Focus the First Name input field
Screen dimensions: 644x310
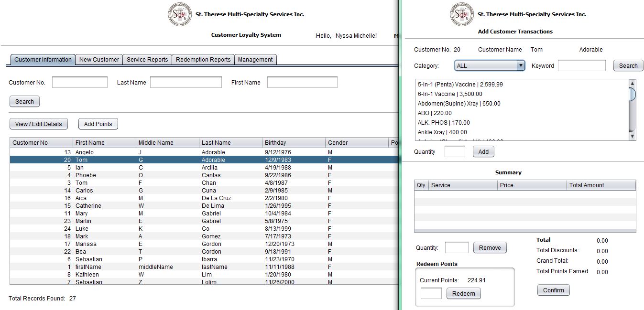pos(302,82)
